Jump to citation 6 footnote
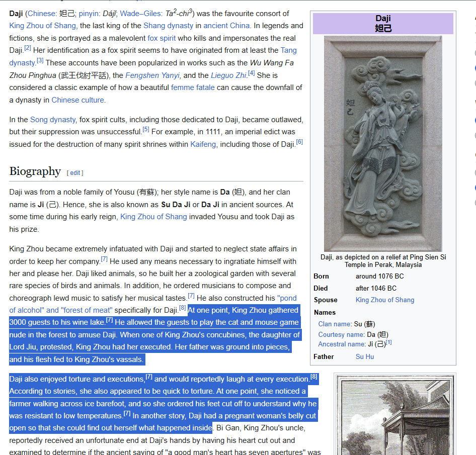The image size is (476, 455). pos(299,142)
